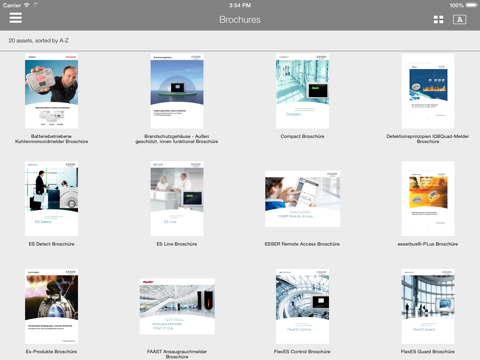Open Brandschutzgehäuse brochure cover

click(x=177, y=91)
